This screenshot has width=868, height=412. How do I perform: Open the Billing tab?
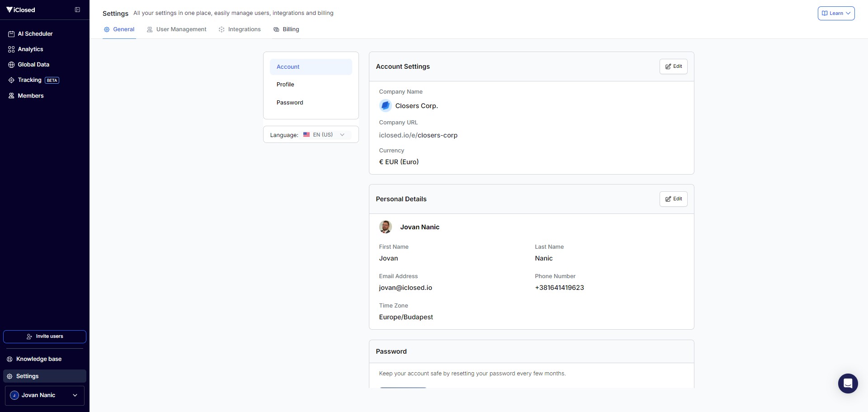[286, 29]
